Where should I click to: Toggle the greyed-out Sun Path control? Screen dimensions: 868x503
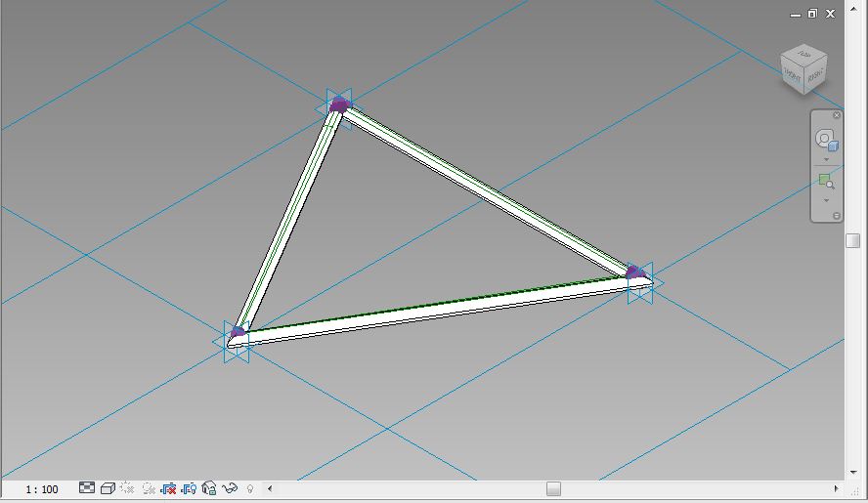127,488
